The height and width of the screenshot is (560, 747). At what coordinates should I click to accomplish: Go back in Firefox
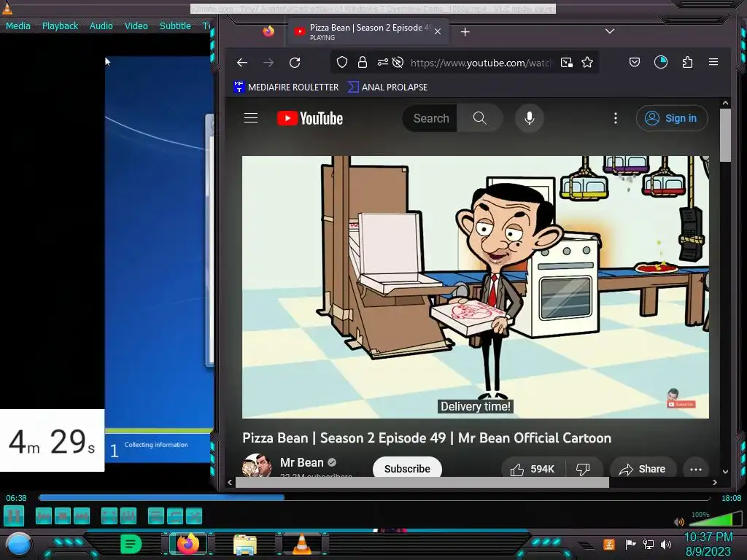coord(242,63)
